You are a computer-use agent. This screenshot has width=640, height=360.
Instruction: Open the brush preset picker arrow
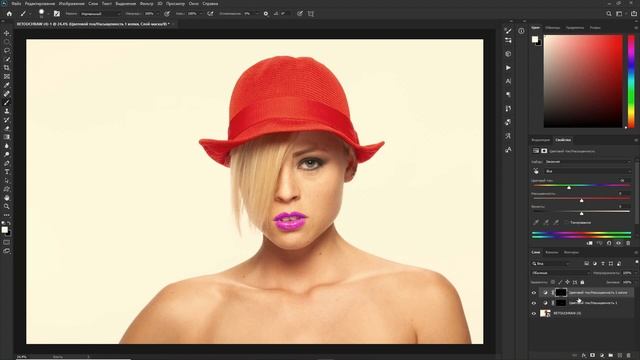tap(48, 13)
